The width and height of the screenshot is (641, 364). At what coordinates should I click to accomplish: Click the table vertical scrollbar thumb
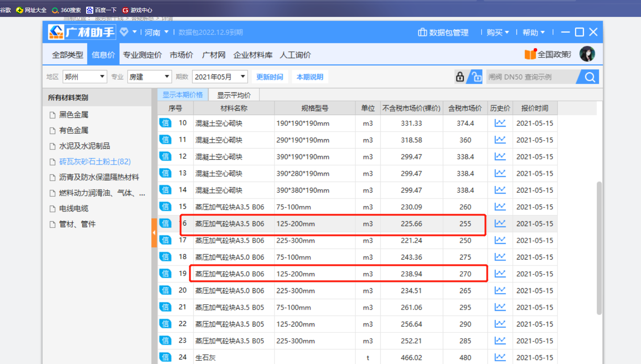pyautogui.click(x=599, y=248)
